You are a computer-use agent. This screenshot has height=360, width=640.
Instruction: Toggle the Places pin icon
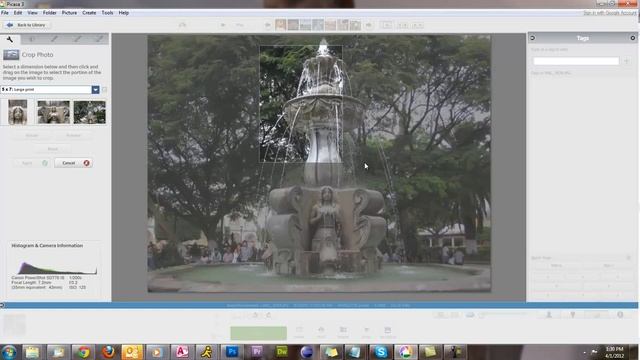(573, 315)
